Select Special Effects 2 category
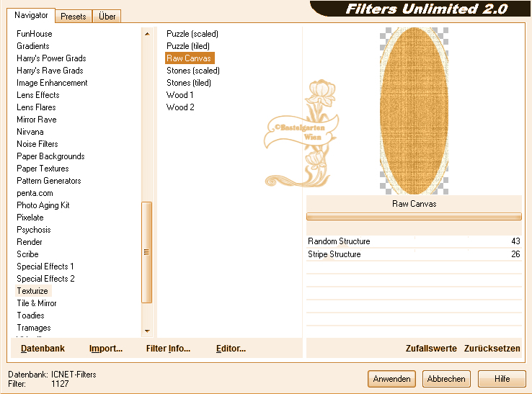The image size is (532, 394). click(x=45, y=278)
